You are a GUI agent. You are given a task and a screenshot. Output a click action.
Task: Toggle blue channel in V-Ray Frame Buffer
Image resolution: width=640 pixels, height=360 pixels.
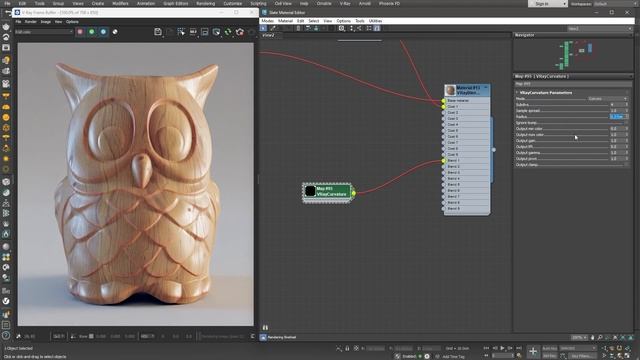coord(104,31)
